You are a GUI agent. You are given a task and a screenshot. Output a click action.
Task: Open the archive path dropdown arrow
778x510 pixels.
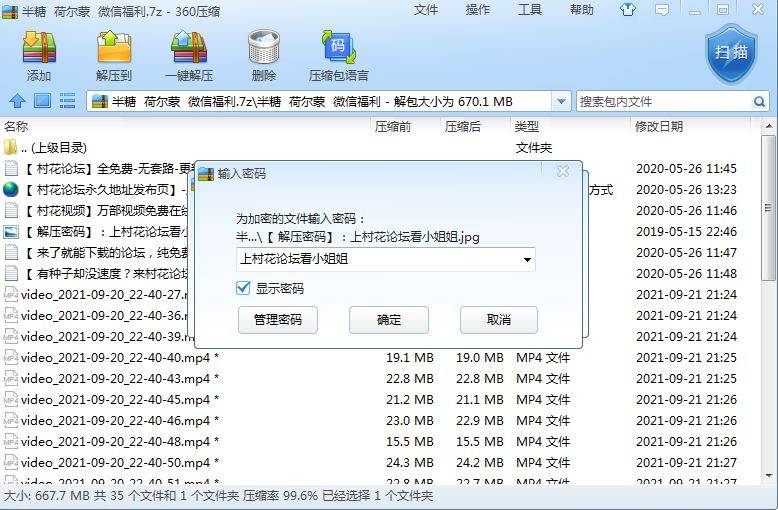click(561, 101)
